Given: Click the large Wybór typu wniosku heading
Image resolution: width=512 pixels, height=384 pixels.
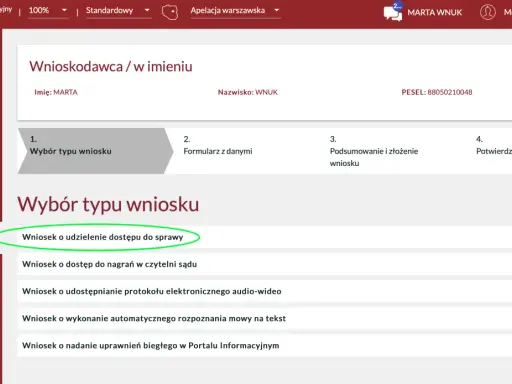Looking at the screenshot, I should 108,204.
